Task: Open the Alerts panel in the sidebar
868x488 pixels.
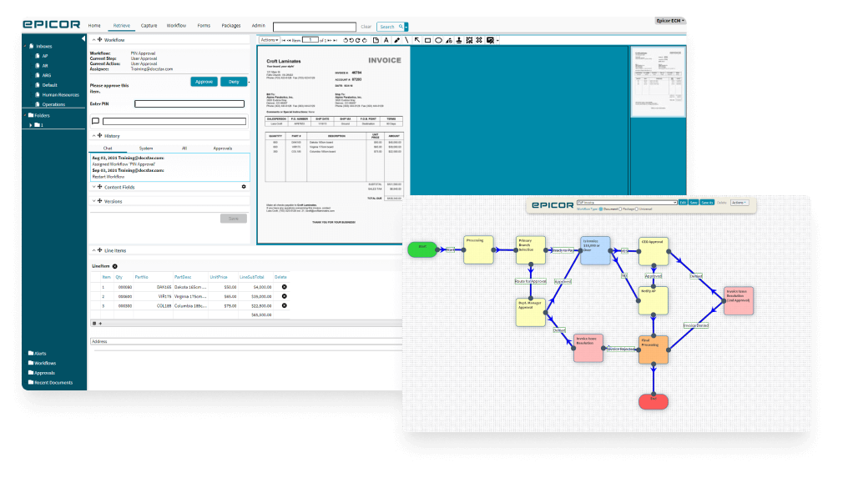Action: tap(38, 355)
